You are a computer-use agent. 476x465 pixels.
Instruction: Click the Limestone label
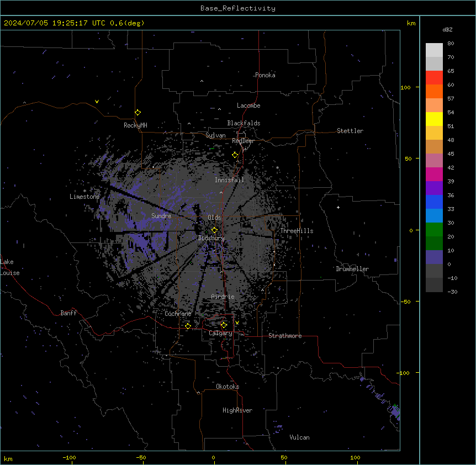(x=84, y=197)
